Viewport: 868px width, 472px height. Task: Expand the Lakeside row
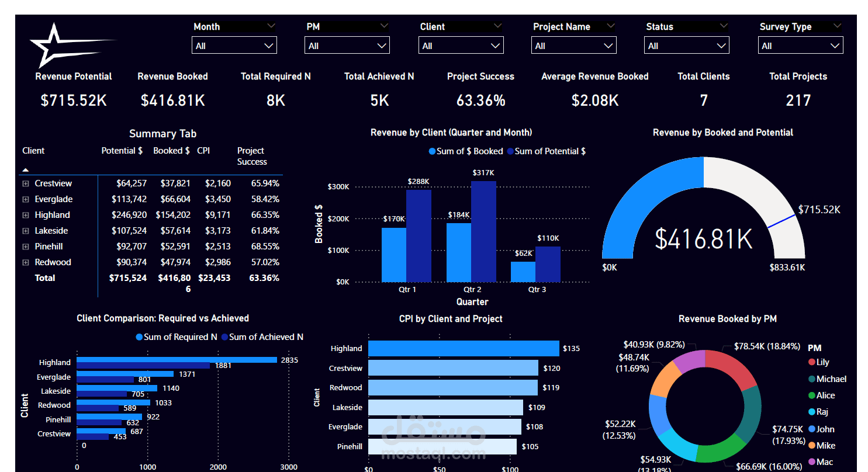(26, 231)
